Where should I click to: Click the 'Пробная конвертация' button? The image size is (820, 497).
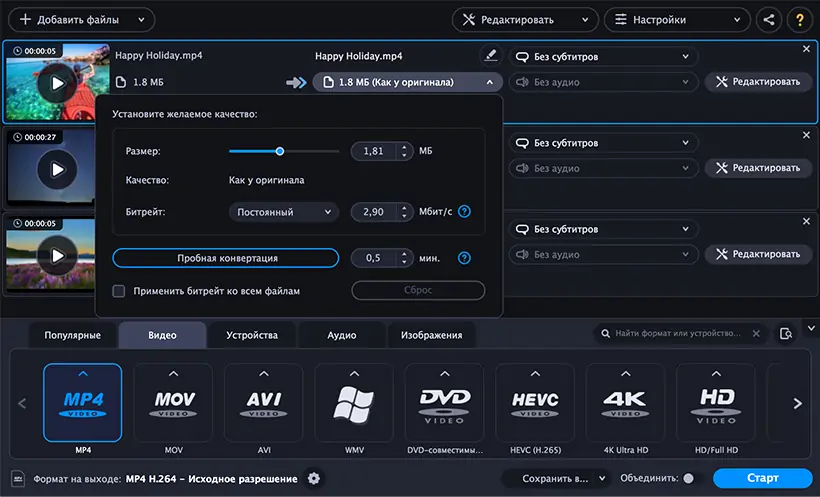(226, 258)
